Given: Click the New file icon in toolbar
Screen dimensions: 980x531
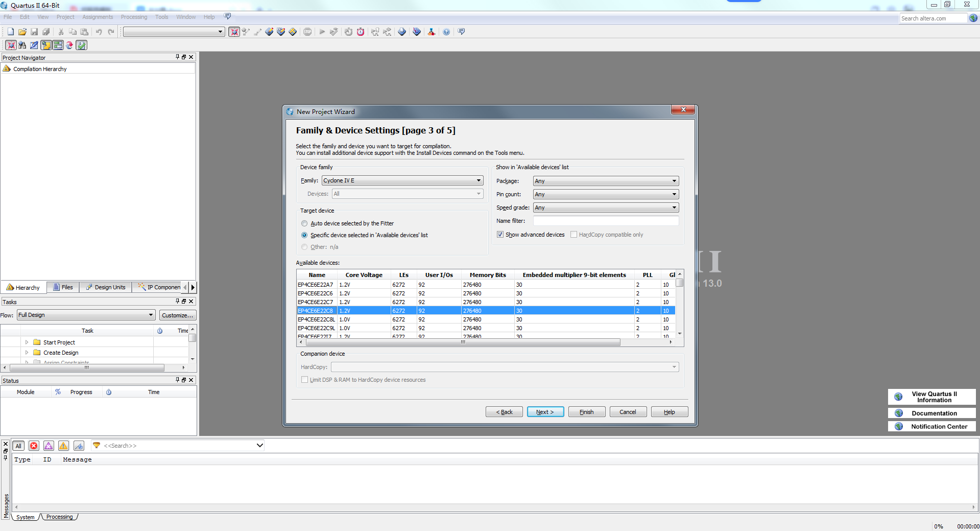Looking at the screenshot, I should click(10, 32).
